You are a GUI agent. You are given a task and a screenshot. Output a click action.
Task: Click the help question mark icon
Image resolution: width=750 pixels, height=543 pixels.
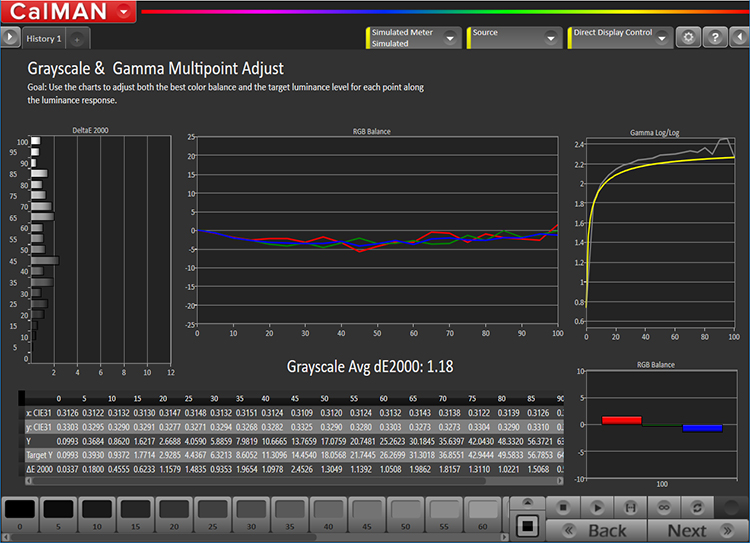tap(714, 37)
